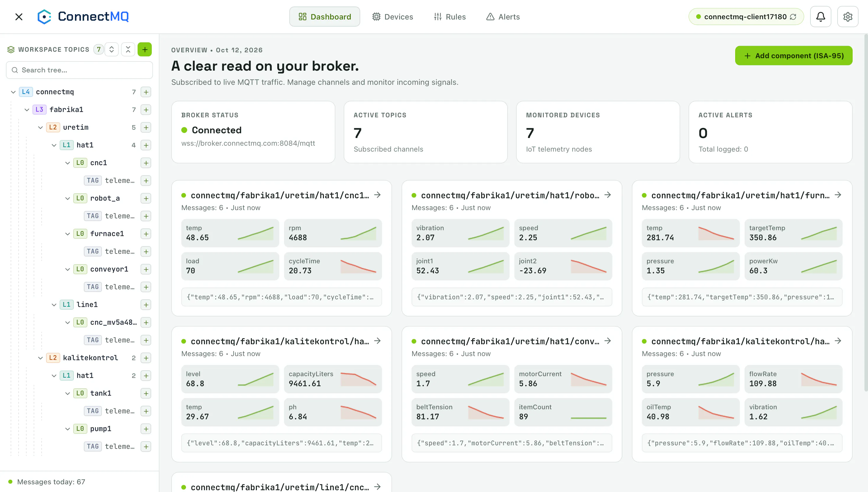Click the rpm 4688 metric tile

tap(332, 233)
